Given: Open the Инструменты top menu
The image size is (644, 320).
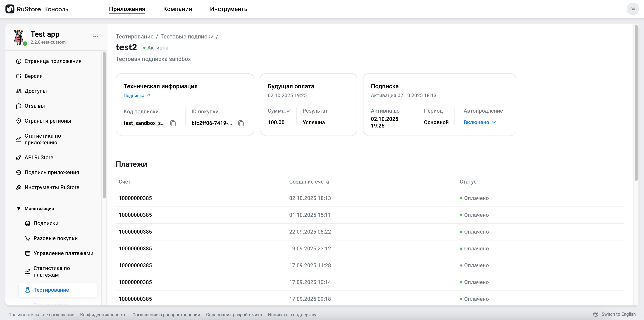Looking at the screenshot, I should (229, 9).
